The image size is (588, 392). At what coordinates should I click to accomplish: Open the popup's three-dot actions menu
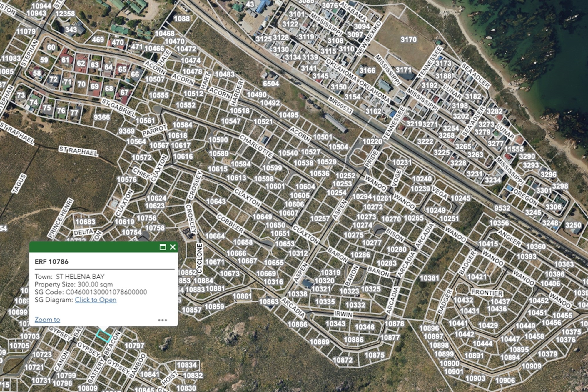[162, 320]
